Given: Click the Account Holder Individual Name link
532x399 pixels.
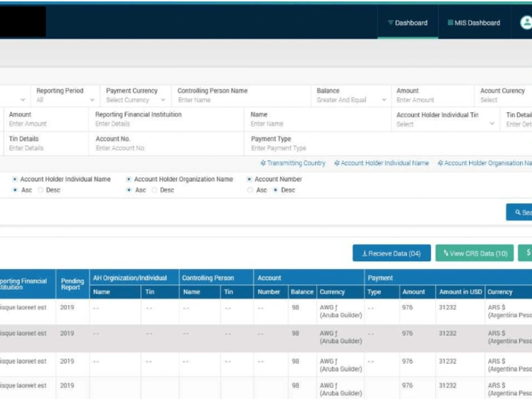Looking at the screenshot, I should coord(385,163).
